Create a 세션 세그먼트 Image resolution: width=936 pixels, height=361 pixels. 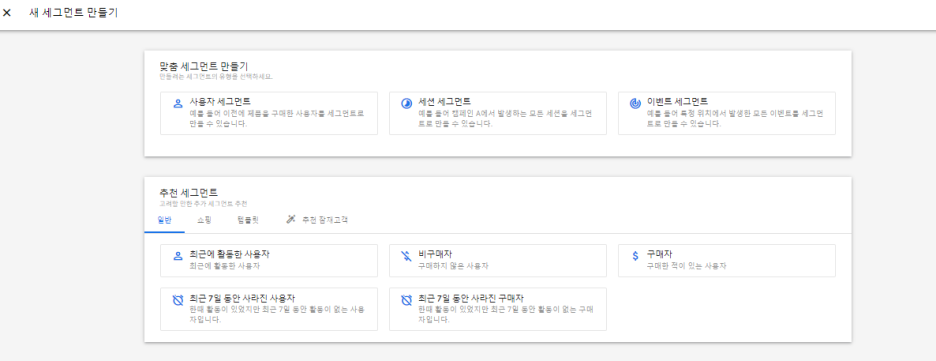498,113
